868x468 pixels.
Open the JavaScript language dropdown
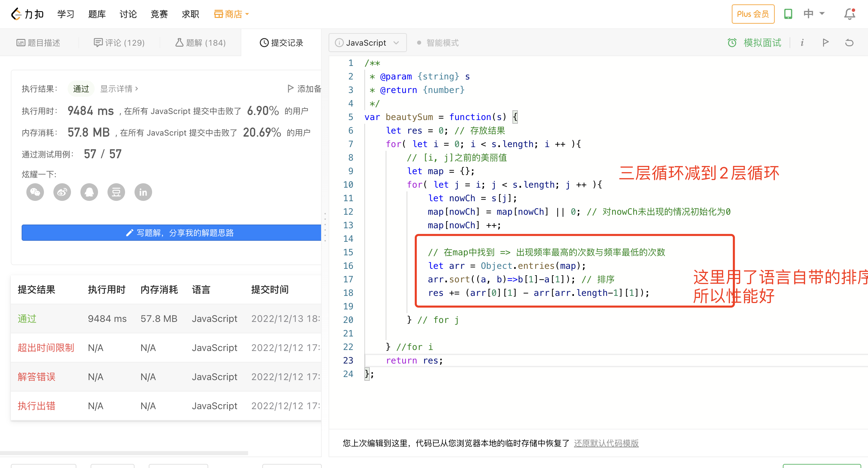point(367,43)
